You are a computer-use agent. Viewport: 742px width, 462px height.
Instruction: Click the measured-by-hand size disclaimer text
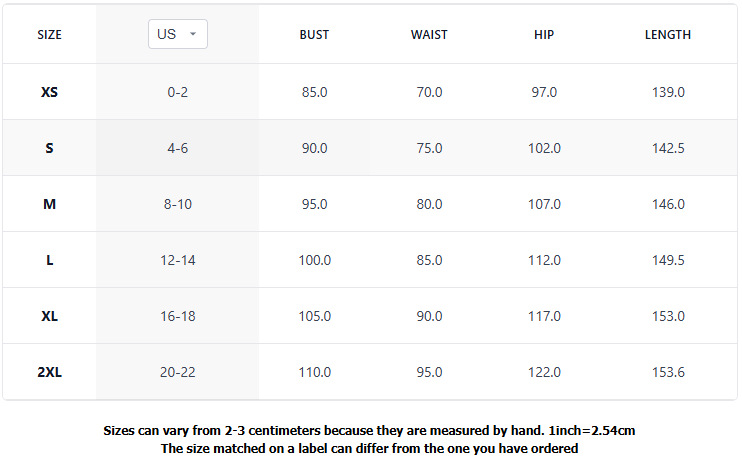coord(370,431)
